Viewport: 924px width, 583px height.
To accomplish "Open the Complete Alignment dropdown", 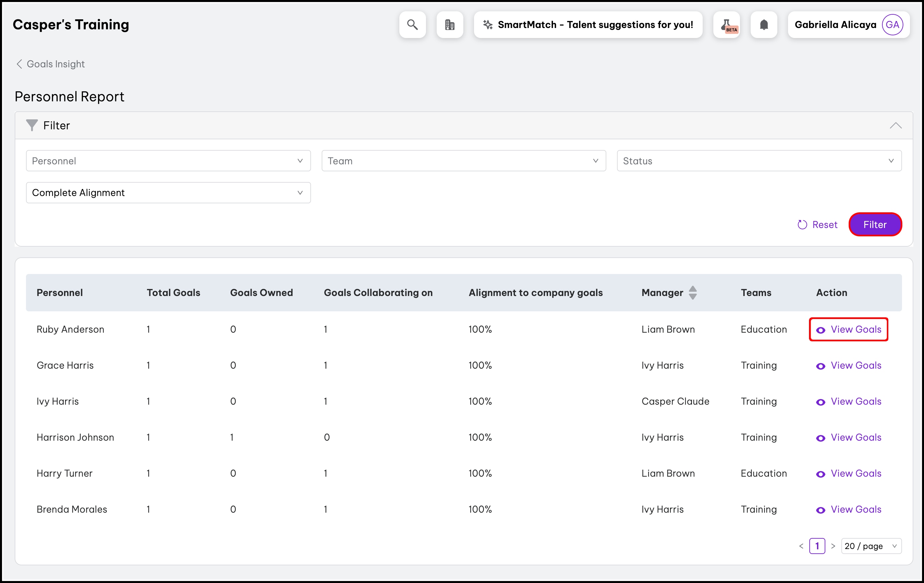I will tap(168, 193).
